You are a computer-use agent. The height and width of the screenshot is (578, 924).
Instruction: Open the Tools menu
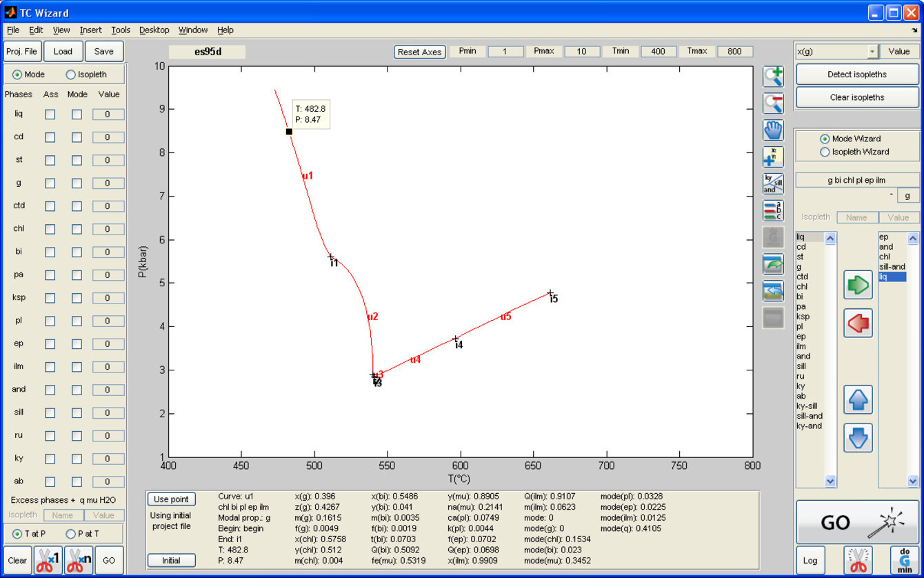tap(121, 30)
